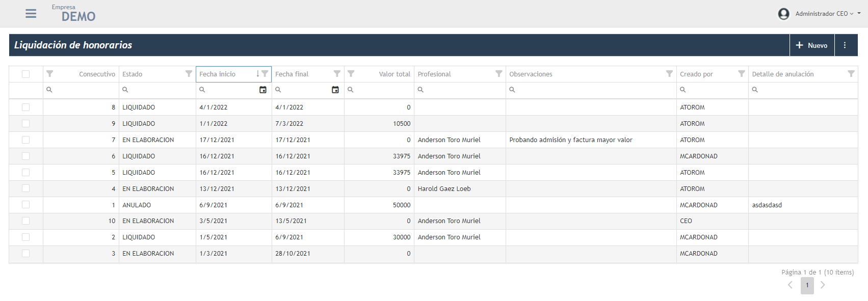Click the Nuevo button
Viewport: 868px width, 301px height.
click(812, 45)
